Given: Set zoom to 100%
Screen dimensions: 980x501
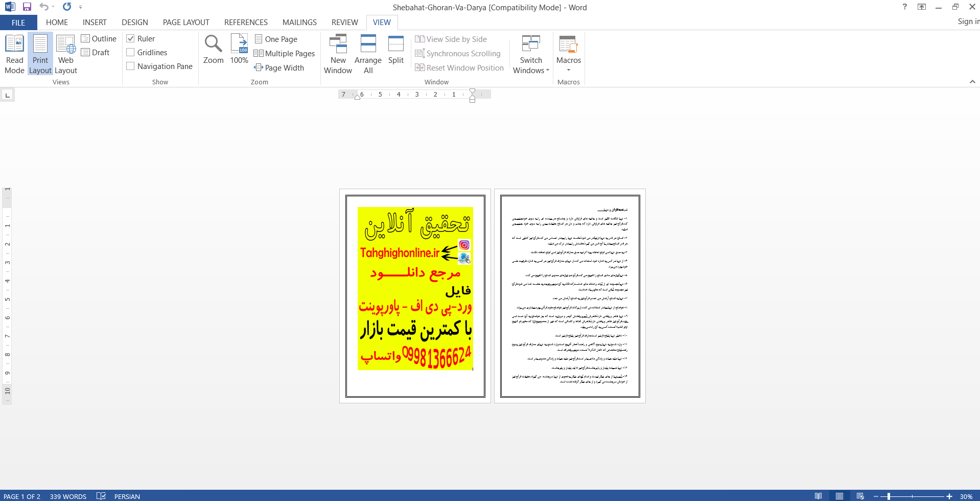Looking at the screenshot, I should [x=239, y=50].
